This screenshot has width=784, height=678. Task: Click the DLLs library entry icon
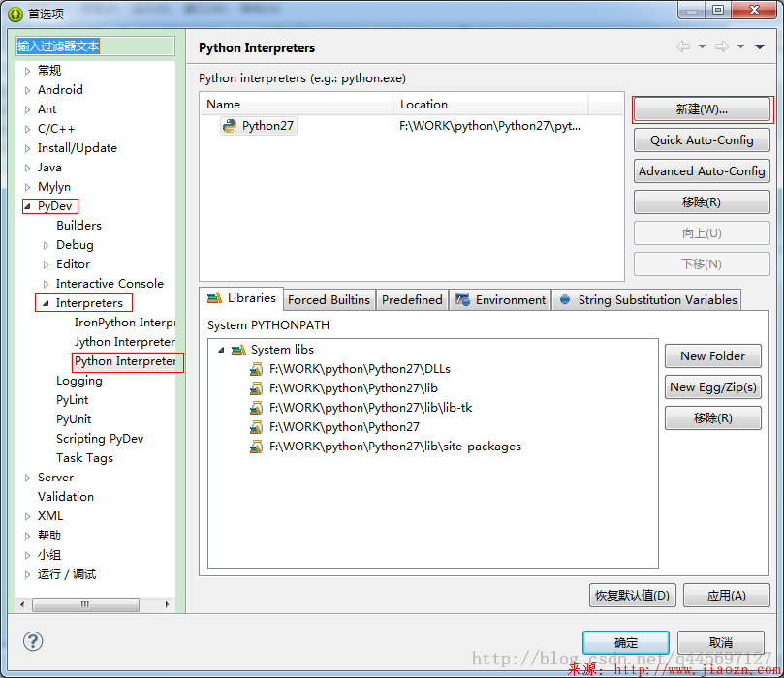coord(257,369)
